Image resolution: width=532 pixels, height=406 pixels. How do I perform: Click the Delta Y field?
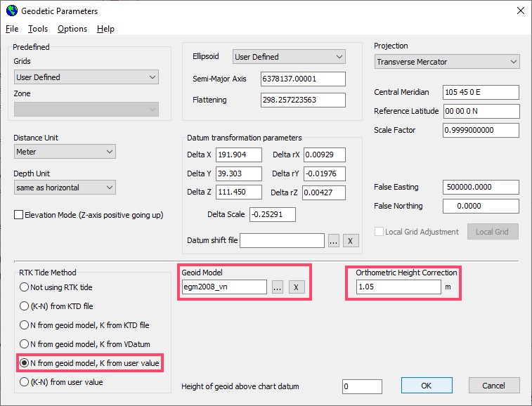(x=239, y=173)
